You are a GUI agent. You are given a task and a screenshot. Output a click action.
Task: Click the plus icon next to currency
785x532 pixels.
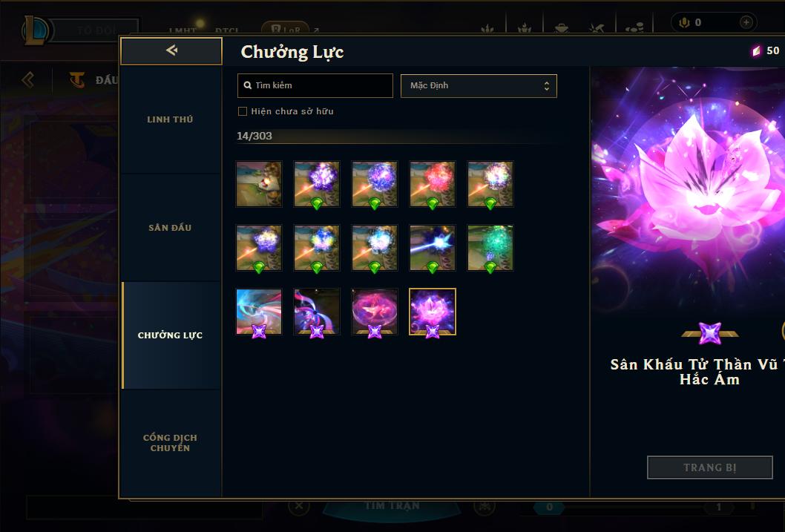[746, 22]
